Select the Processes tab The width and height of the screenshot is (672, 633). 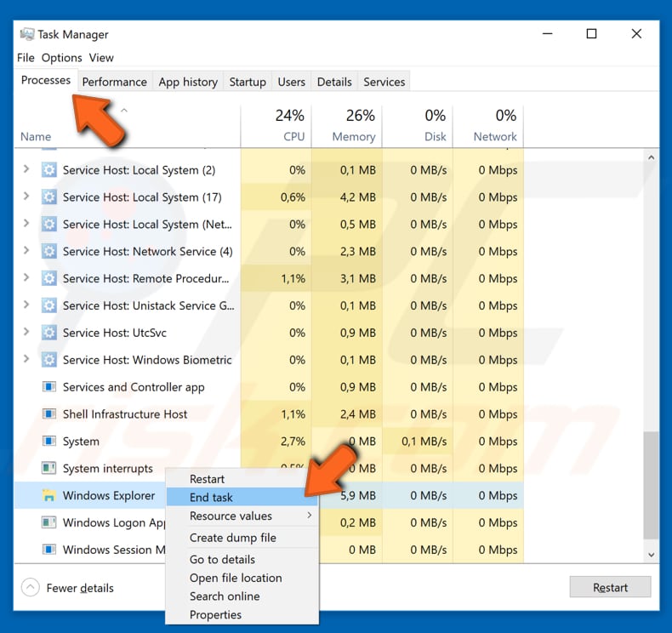pos(46,80)
